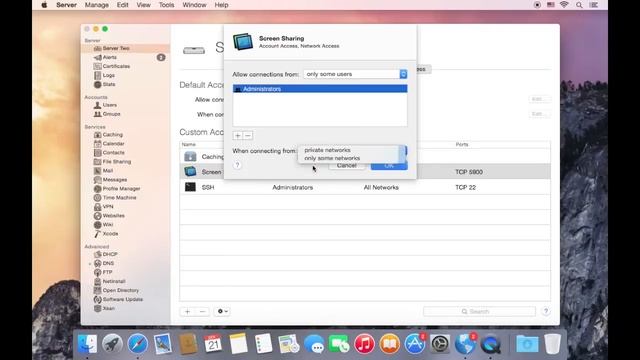Select Server Two in the sidebar
This screenshot has width=640, height=360.
tap(125, 48)
